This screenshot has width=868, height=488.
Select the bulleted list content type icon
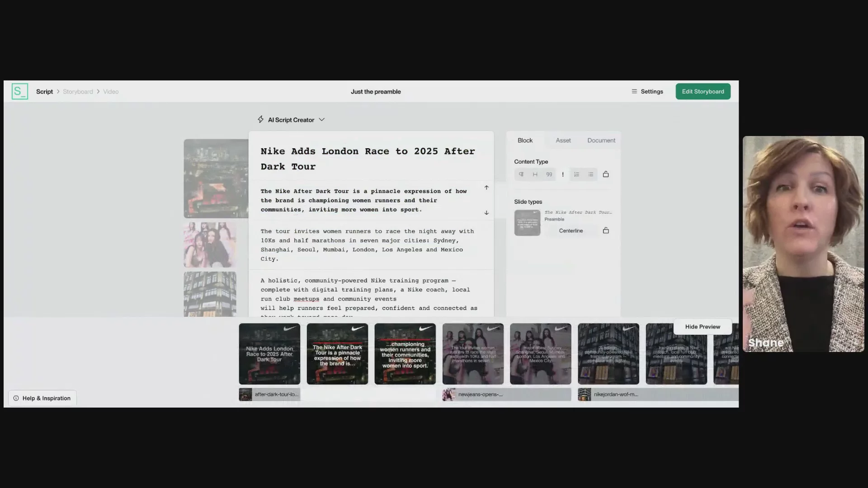click(591, 174)
